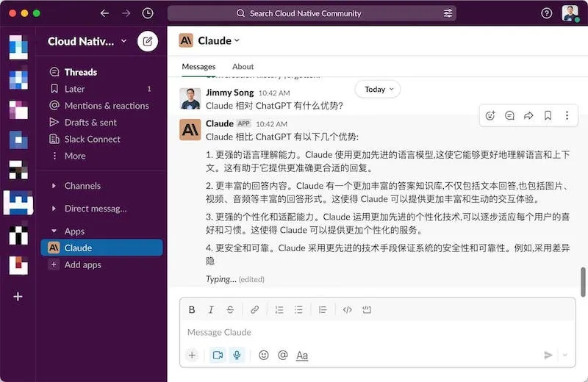
Task: Select the Claude app in sidebar
Action: pos(101,248)
